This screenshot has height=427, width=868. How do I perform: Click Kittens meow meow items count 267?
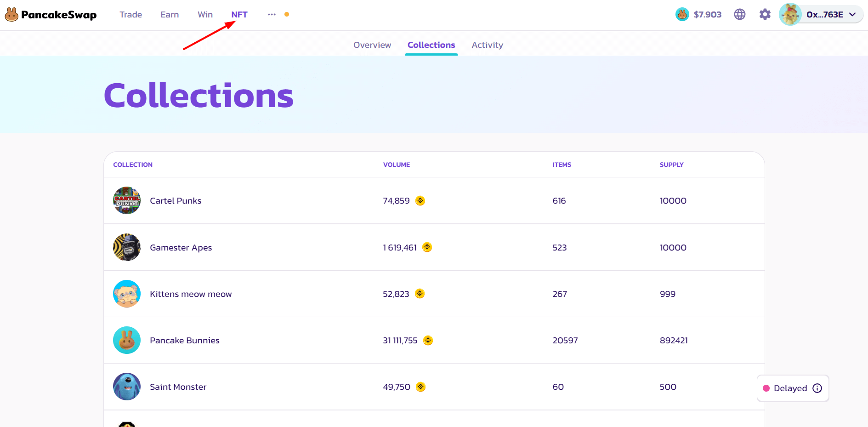tap(560, 294)
